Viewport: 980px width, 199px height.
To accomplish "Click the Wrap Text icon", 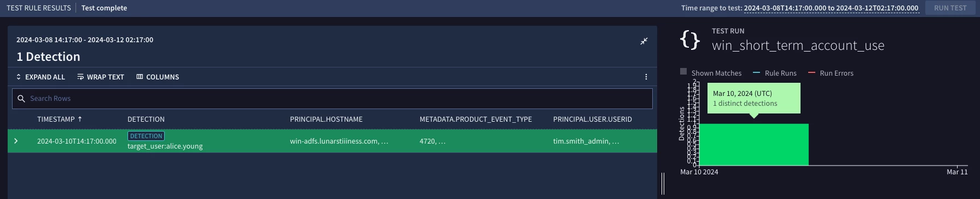I will (x=80, y=77).
